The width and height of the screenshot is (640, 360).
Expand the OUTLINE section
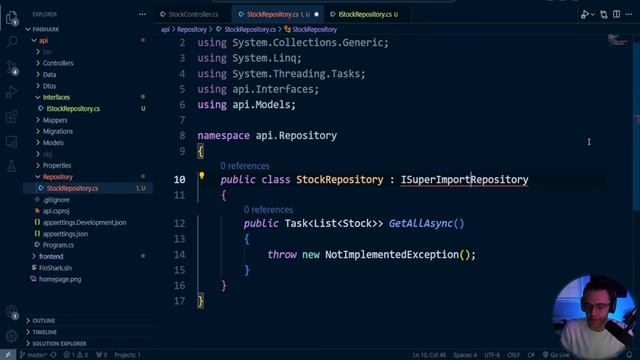click(x=43, y=321)
